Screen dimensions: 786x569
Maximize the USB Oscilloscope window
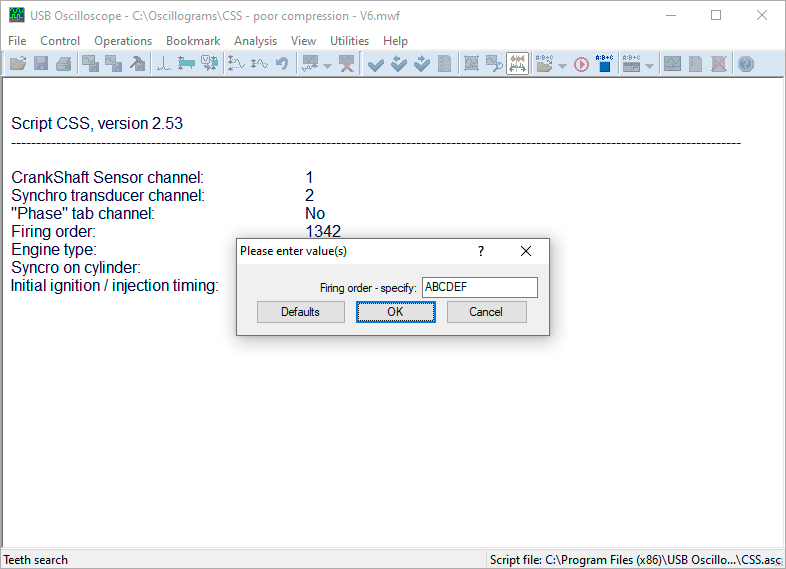[x=716, y=16]
